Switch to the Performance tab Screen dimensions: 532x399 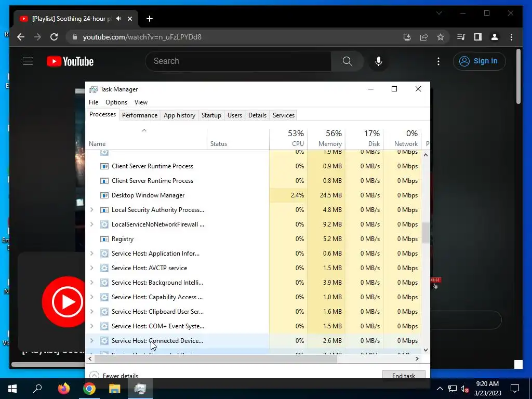[140, 115]
